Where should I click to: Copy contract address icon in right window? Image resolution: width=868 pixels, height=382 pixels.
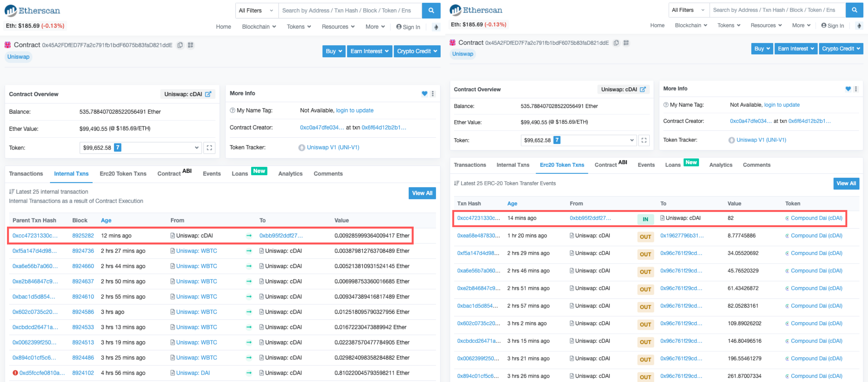[616, 43]
